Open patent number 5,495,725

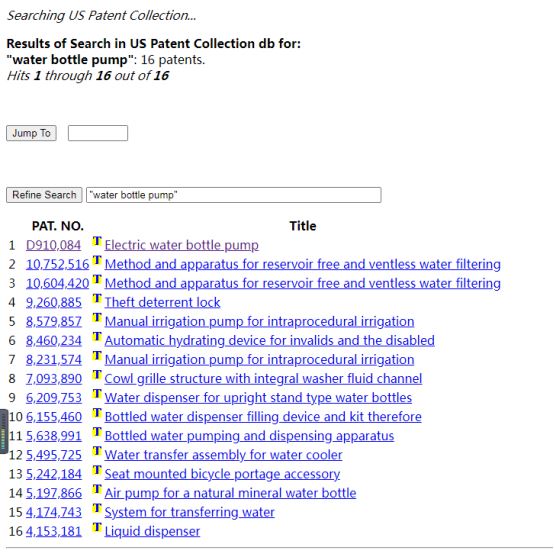54,455
